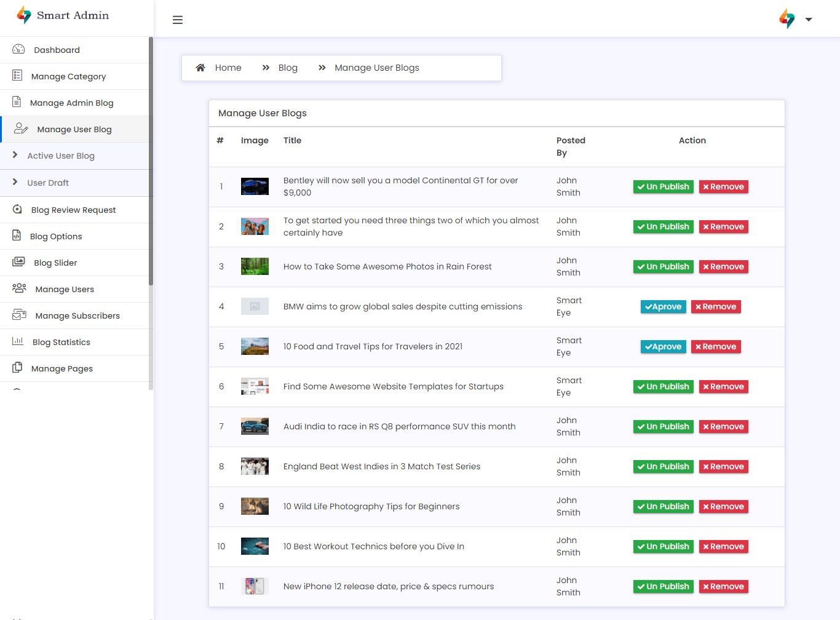Open Manage Admin Blog in sidebar
The image size is (840, 620).
(x=71, y=103)
